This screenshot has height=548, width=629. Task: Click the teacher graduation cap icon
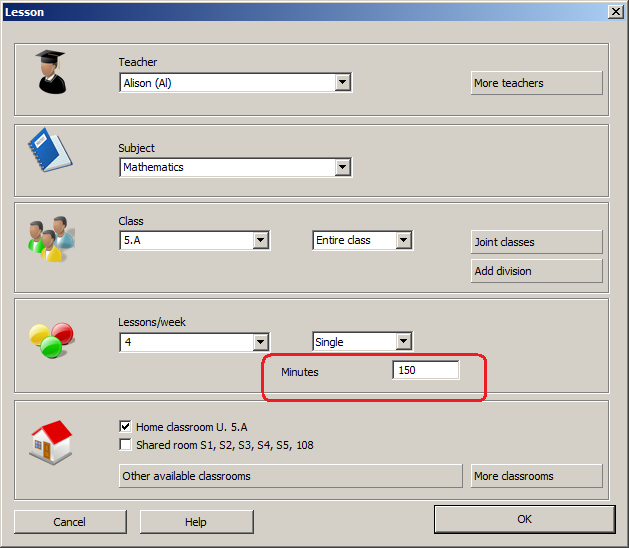51,72
